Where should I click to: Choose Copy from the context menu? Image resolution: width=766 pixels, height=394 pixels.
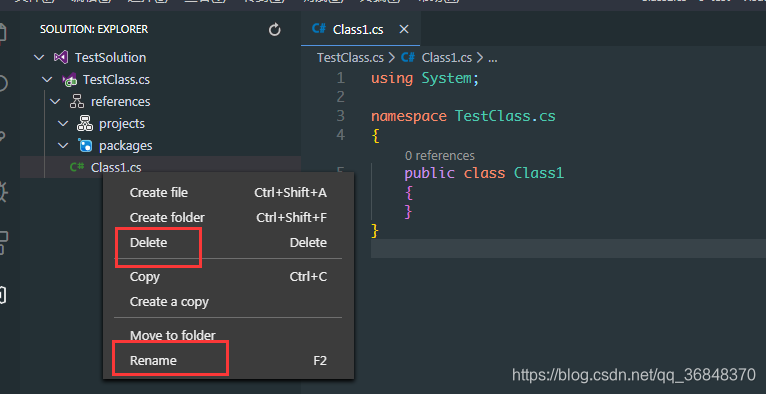click(x=228, y=277)
